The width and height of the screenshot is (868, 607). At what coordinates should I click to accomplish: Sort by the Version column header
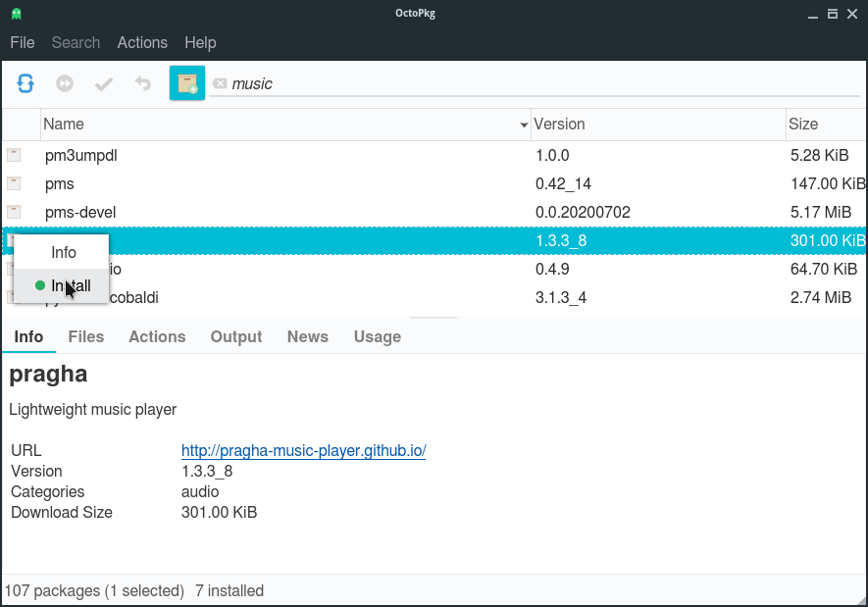tap(659, 125)
